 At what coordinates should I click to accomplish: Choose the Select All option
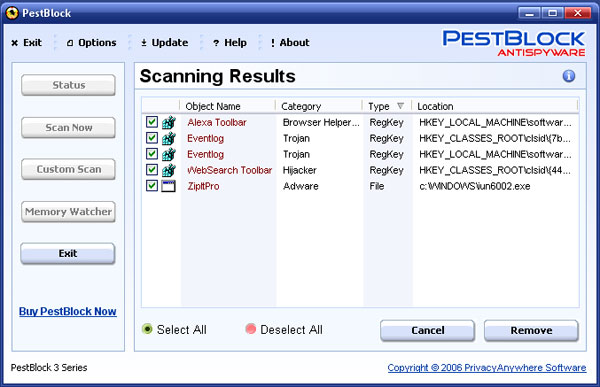click(174, 329)
